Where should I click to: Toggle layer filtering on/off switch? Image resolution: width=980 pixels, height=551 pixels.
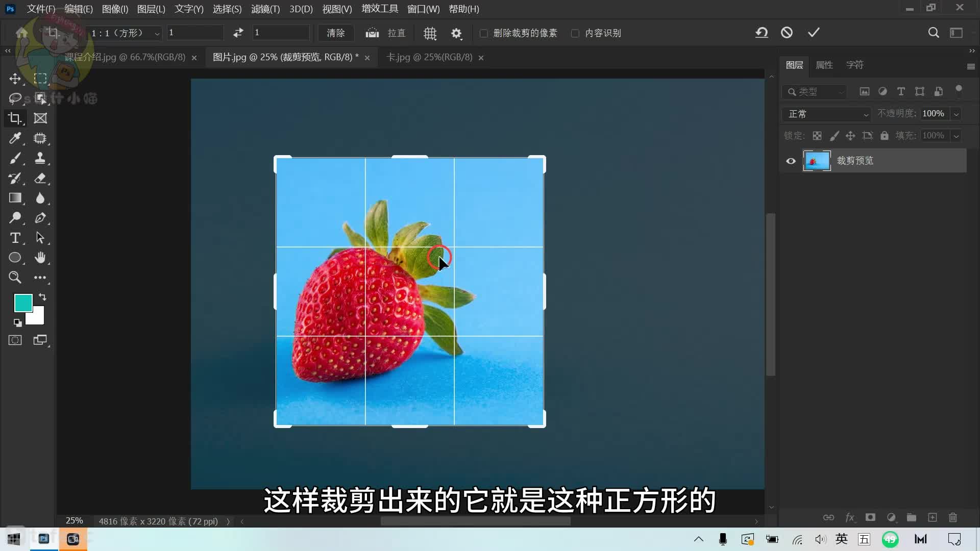click(x=959, y=90)
